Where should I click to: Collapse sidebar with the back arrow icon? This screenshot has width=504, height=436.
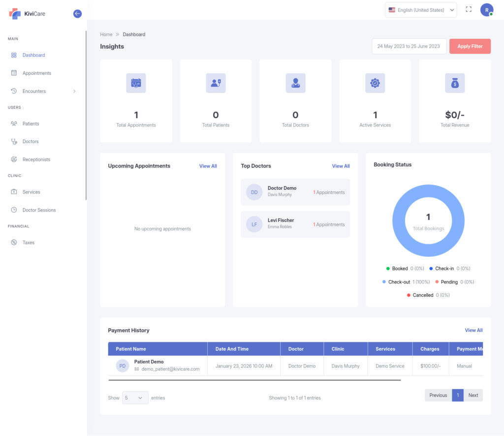tap(77, 14)
